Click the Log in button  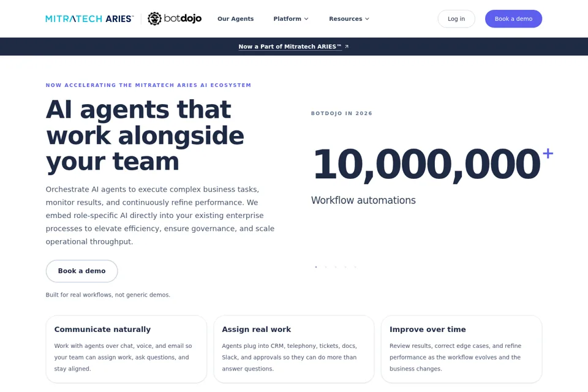click(x=456, y=19)
